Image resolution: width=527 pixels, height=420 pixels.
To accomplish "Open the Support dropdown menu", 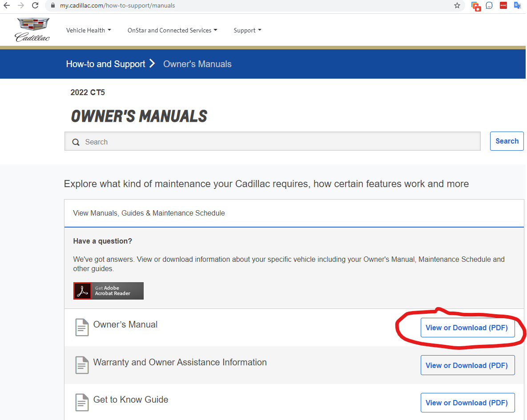I will [247, 30].
